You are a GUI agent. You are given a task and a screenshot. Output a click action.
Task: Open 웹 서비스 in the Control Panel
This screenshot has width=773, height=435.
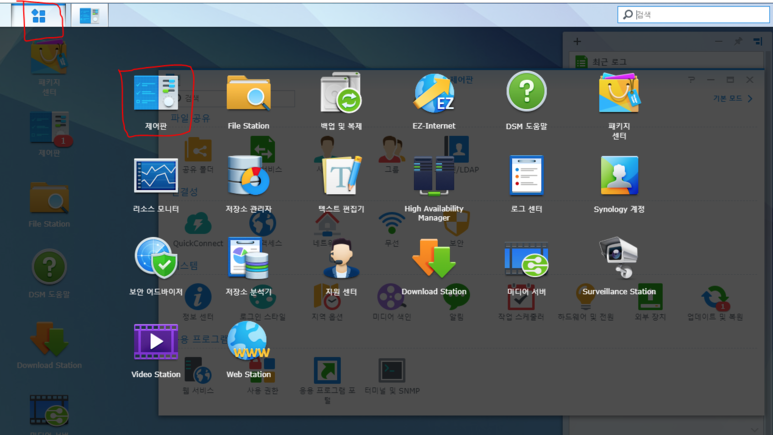198,377
